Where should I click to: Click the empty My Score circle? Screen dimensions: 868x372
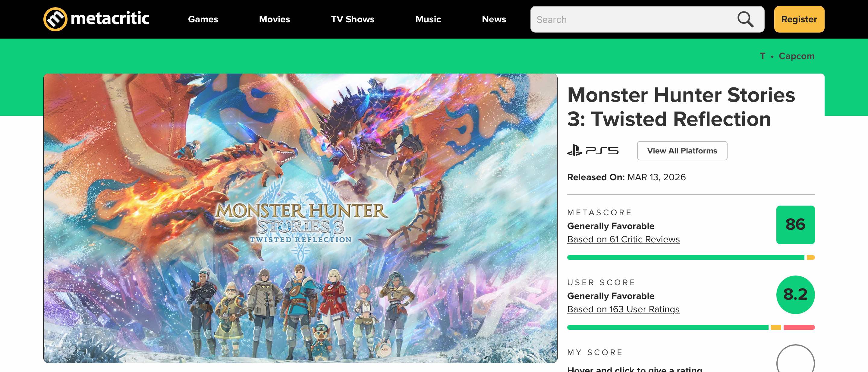[x=795, y=358]
